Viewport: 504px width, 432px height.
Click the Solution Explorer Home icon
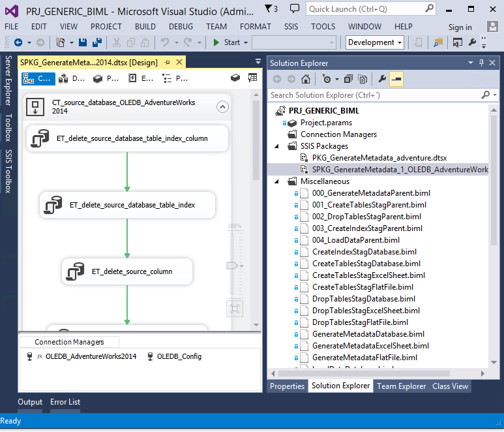[306, 79]
